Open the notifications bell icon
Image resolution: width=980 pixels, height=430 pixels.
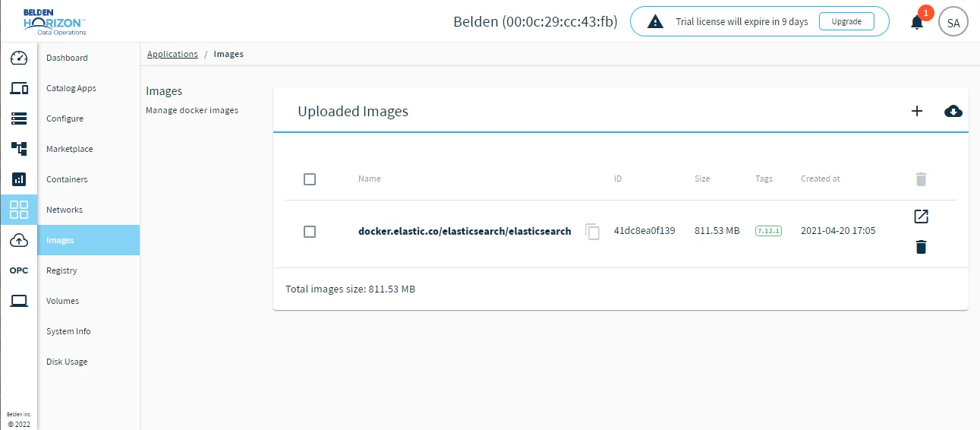pos(917,22)
